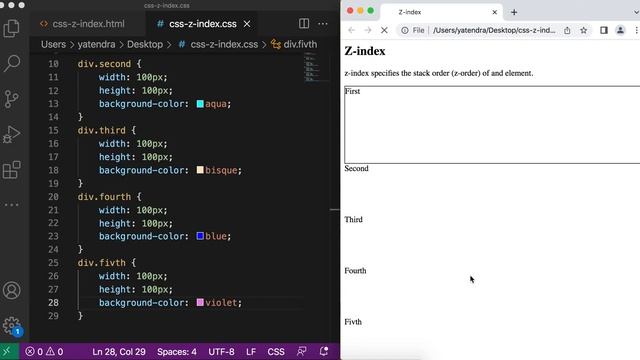Open editor More Actions menu
The width and height of the screenshot is (640, 360).
pos(322,24)
